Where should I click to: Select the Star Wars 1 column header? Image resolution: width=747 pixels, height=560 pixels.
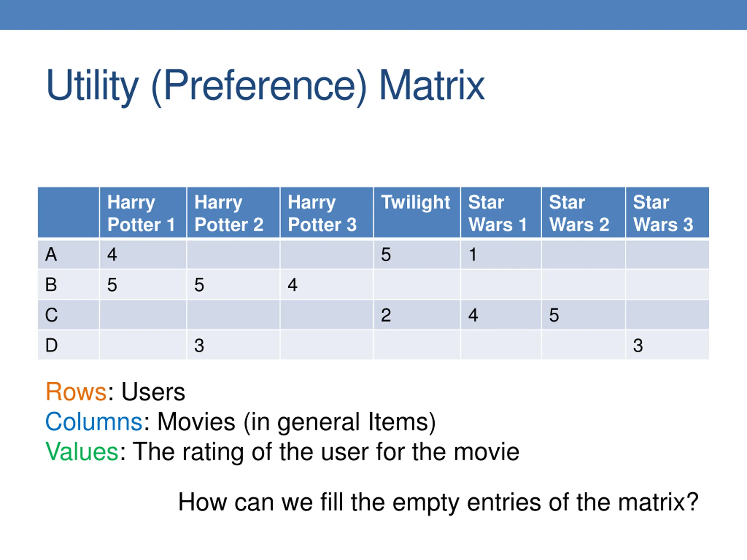click(501, 213)
